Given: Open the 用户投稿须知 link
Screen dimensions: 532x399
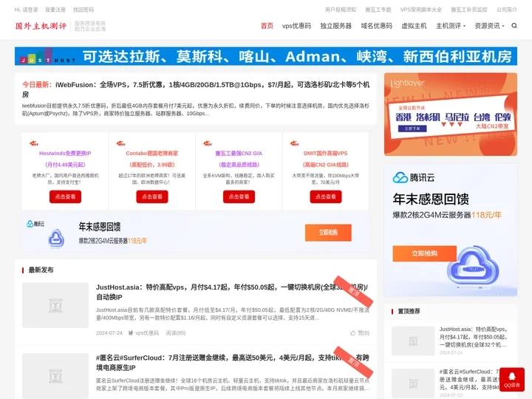Looking at the screenshot, I should click(341, 10).
